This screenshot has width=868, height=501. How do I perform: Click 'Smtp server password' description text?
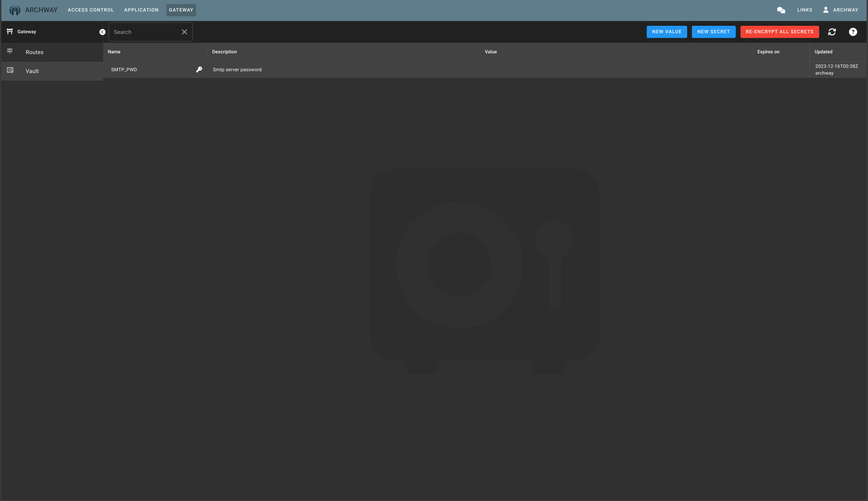(237, 70)
